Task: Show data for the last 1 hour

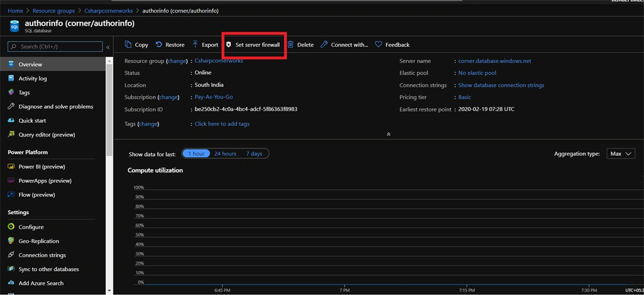Action: point(196,153)
